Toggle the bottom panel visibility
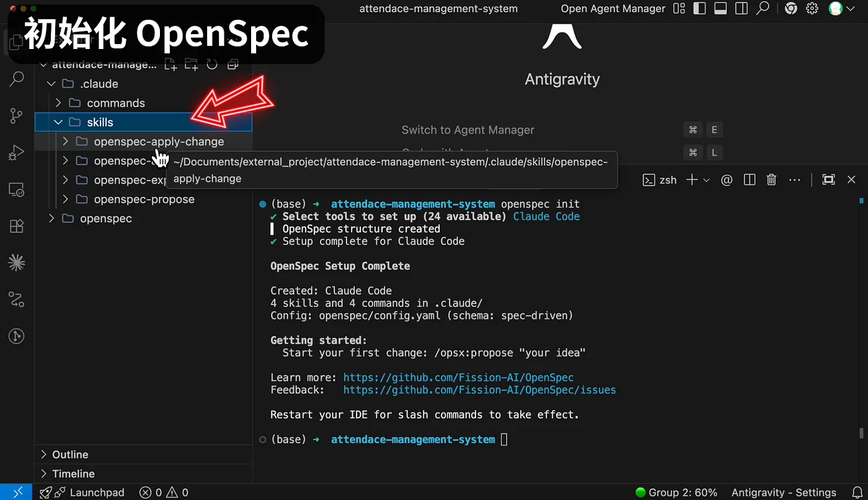This screenshot has width=868, height=500. point(720,9)
